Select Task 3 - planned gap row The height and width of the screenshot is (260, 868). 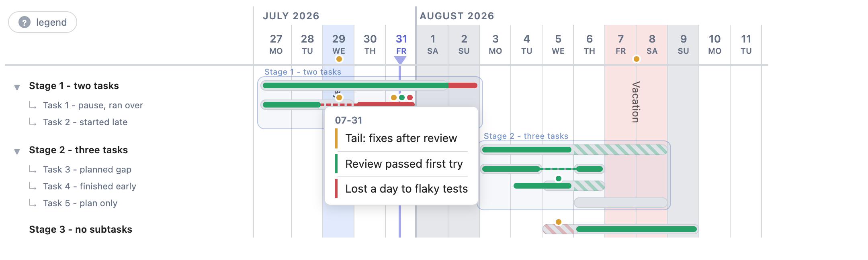[x=87, y=169]
